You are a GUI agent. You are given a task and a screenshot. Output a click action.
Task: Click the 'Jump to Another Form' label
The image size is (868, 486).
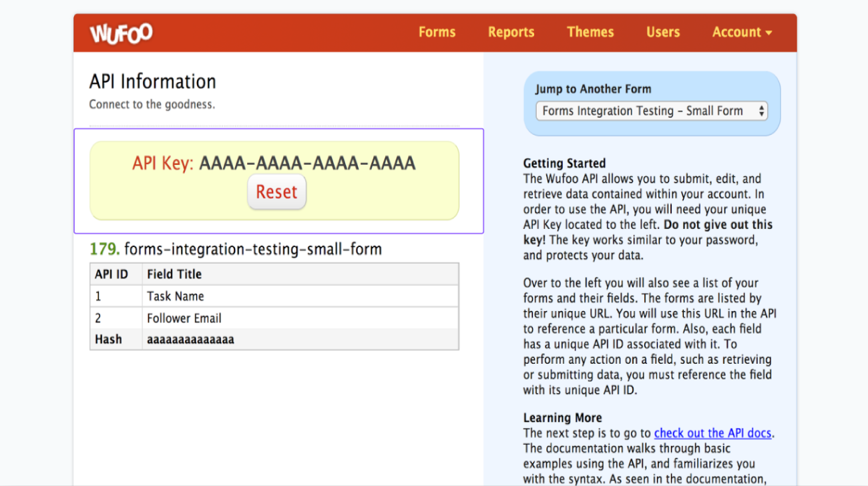593,89
